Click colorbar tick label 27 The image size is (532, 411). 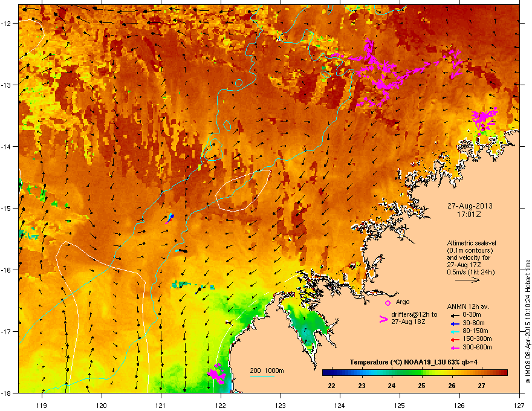[x=481, y=386]
